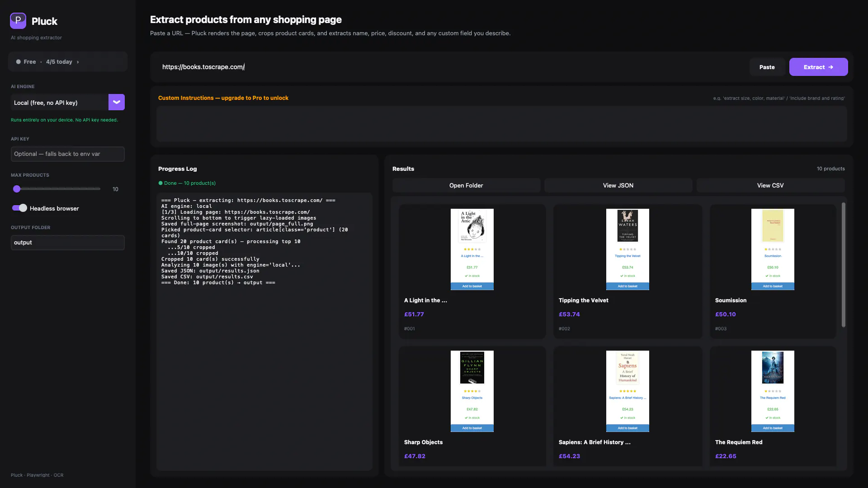Click the 'Pluck · Playwright · OCR' footer

point(37,475)
